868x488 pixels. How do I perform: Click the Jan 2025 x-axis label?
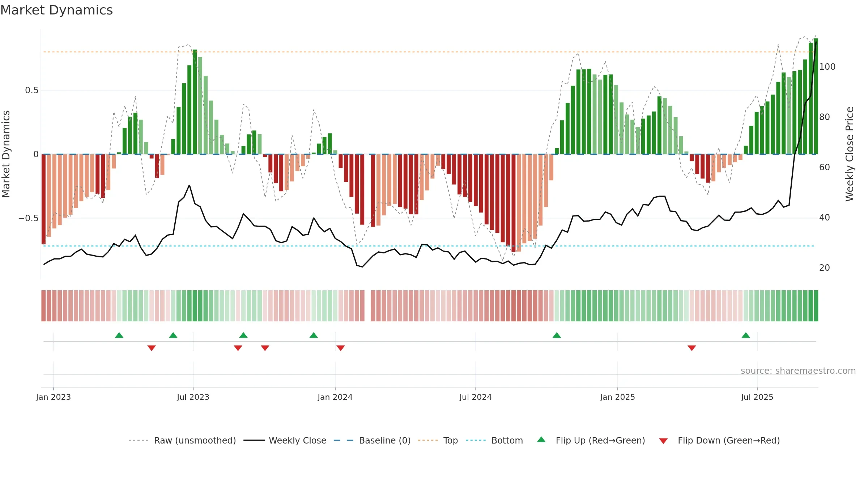(618, 397)
